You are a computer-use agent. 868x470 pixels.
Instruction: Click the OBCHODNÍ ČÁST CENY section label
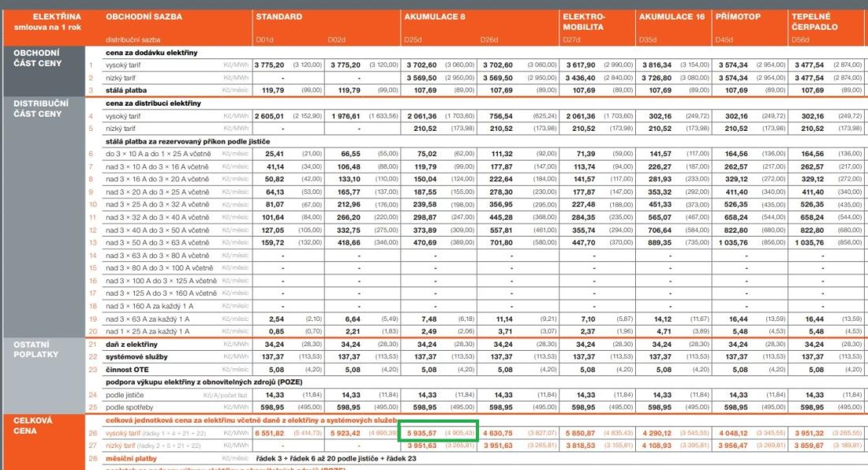[x=38, y=58]
